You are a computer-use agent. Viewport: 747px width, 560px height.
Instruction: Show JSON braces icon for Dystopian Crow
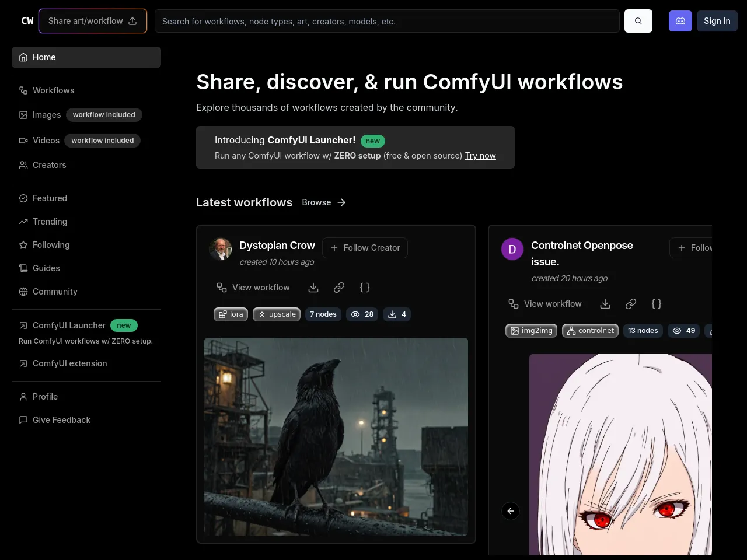(x=365, y=288)
